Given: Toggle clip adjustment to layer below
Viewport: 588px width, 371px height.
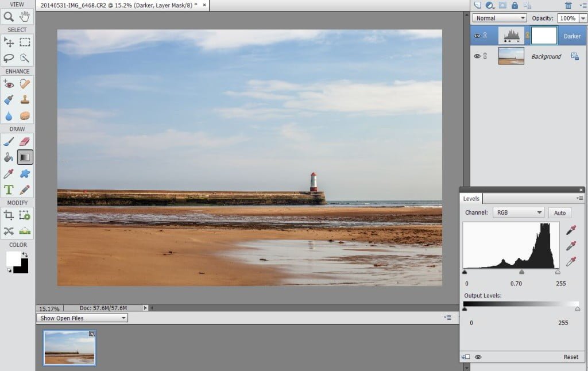Looking at the screenshot, I should click(x=466, y=357).
